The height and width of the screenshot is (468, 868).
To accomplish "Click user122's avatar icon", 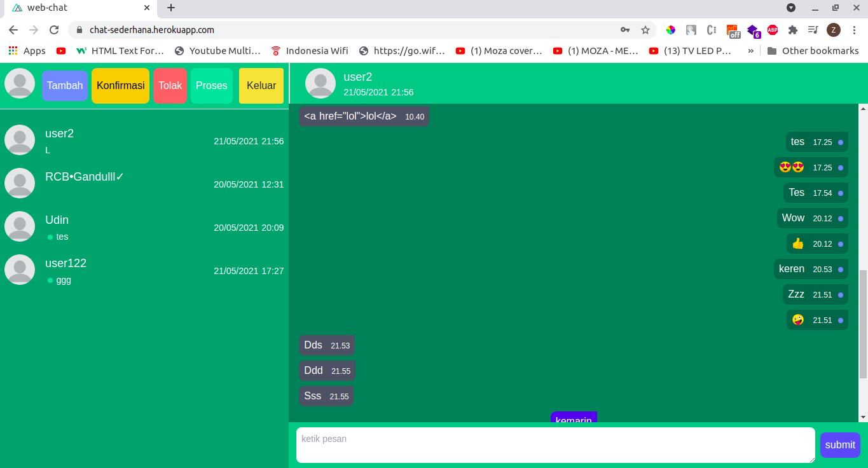I will coord(20,270).
